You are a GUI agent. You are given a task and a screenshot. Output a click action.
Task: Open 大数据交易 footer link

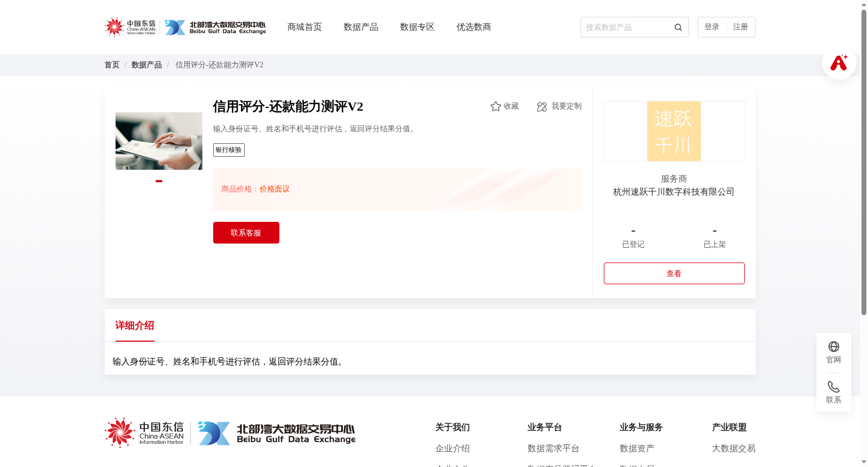click(x=733, y=449)
